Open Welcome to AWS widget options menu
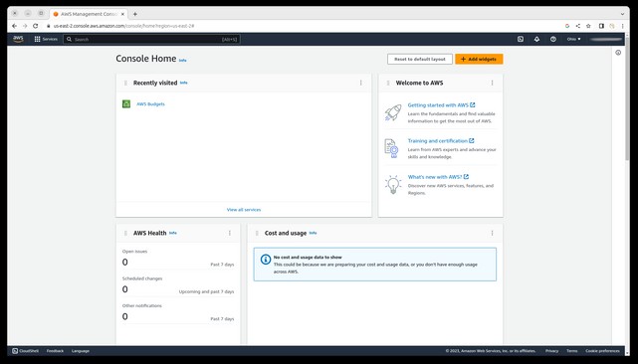 492,83
